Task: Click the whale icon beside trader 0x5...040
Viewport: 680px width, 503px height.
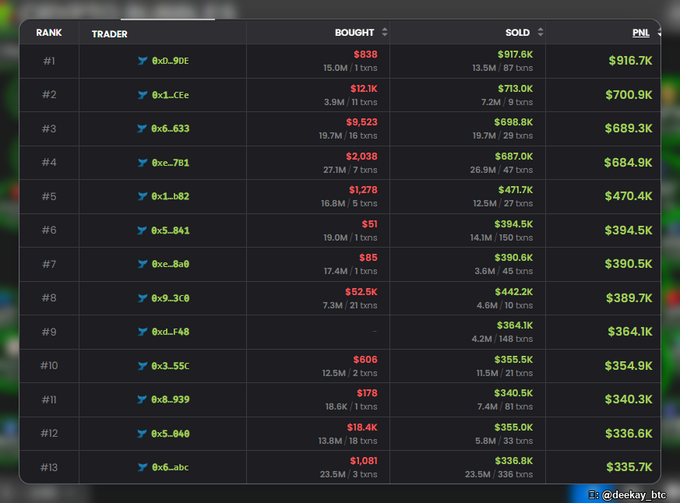Action: point(142,433)
